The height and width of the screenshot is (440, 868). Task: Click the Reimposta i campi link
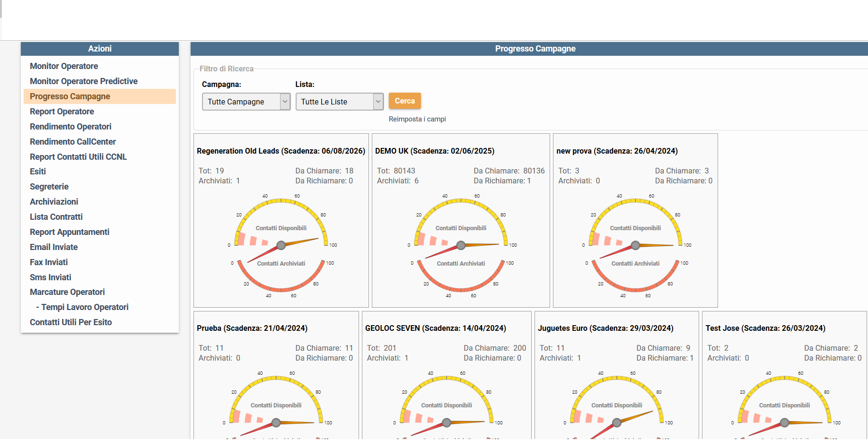coord(417,119)
